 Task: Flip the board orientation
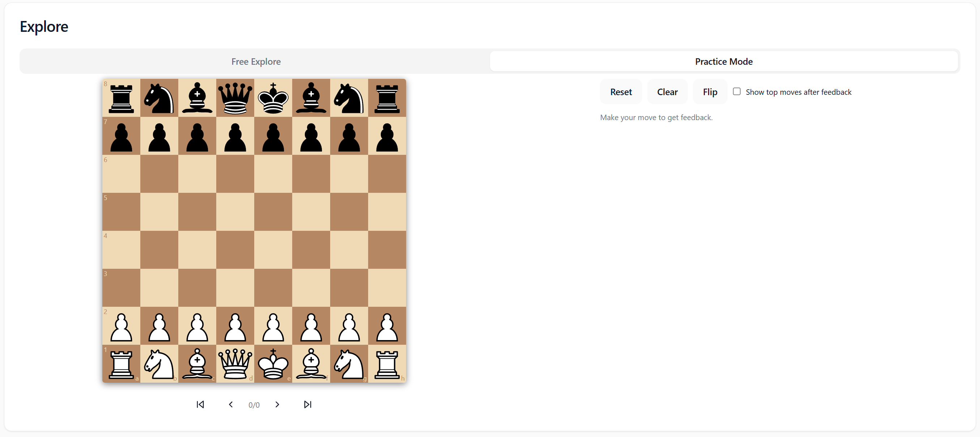[x=710, y=92]
